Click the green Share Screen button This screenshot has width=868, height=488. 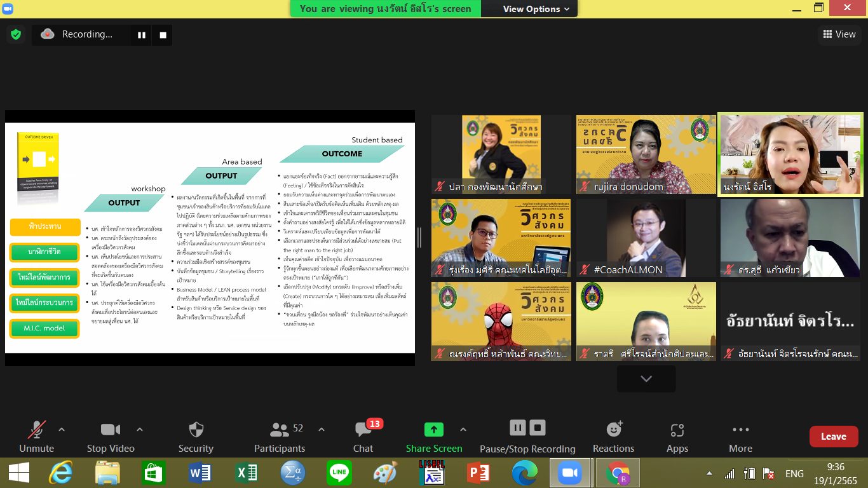434,437
